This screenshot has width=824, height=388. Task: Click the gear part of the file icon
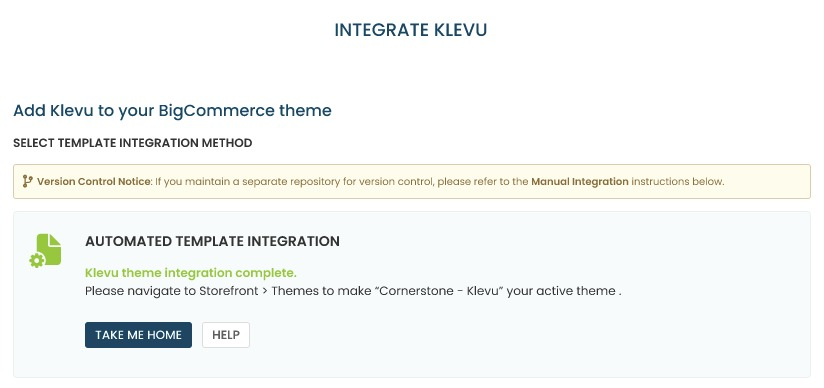pyautogui.click(x=37, y=260)
